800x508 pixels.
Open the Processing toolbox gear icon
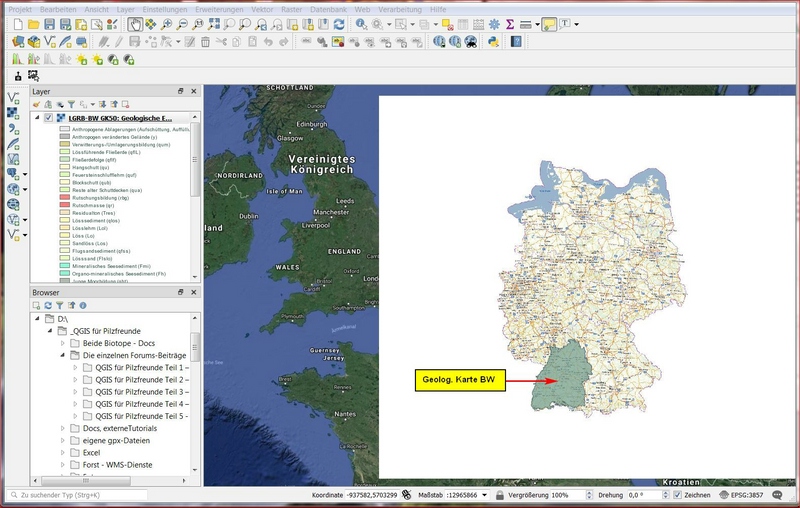pos(493,23)
